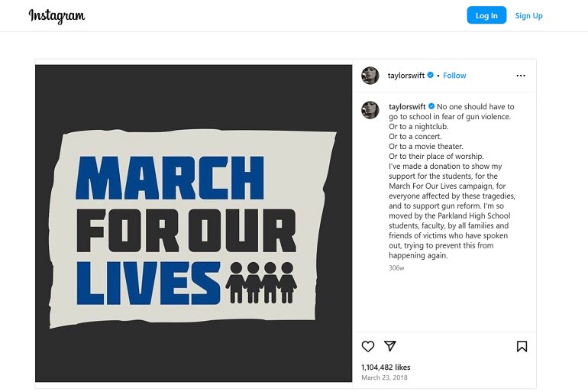Like the post with heart icon

coord(368,346)
